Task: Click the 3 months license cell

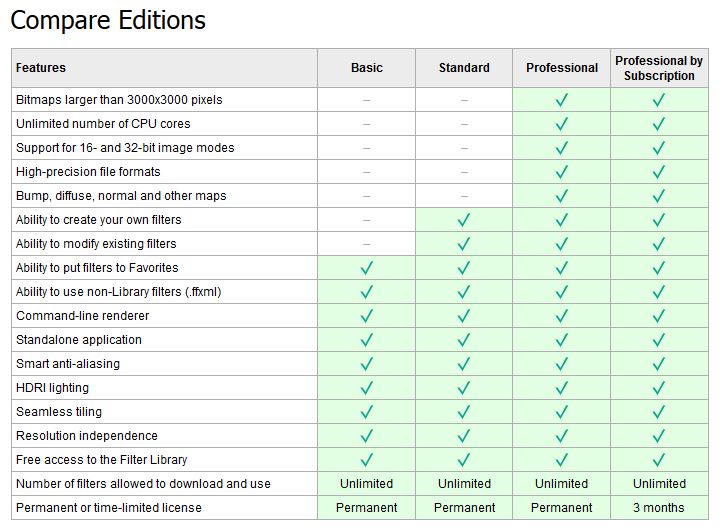Action: (659, 508)
